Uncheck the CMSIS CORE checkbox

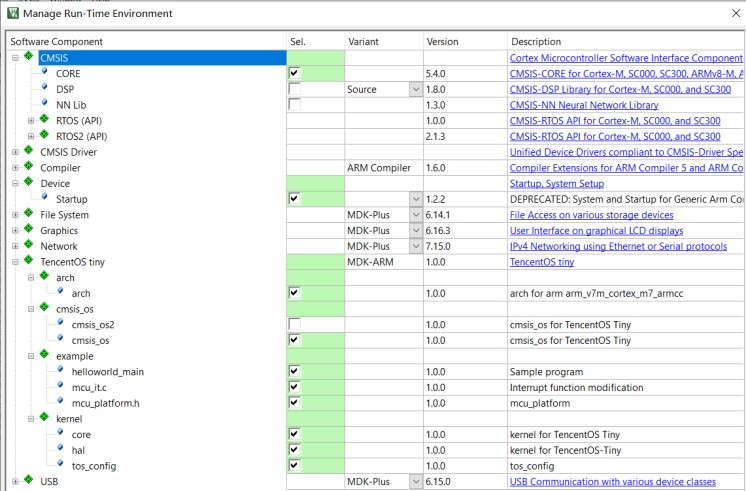(x=294, y=73)
